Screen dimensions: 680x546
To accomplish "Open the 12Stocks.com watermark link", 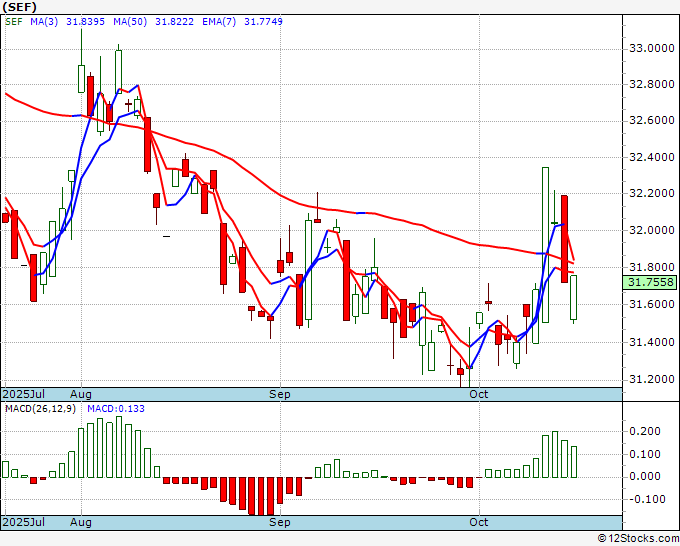I will 638,539.
